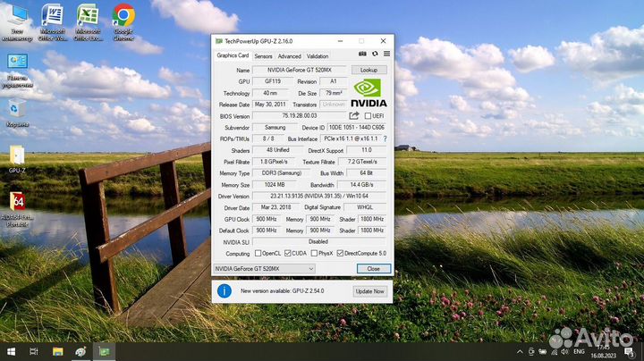Click the GPU field GF119
This screenshot has width=644, height=361.
tap(273, 81)
